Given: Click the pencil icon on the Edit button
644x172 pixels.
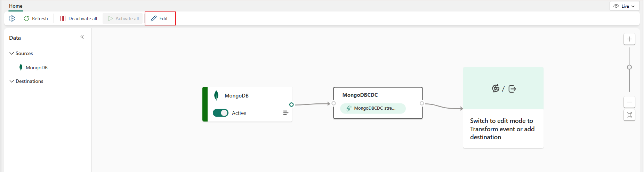Looking at the screenshot, I should [x=154, y=18].
